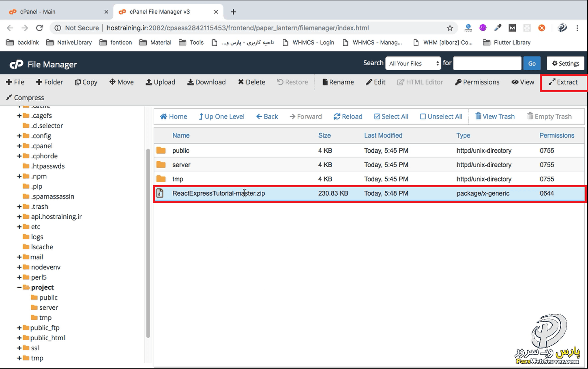Open the Settings button
The width and height of the screenshot is (588, 369).
[565, 63]
